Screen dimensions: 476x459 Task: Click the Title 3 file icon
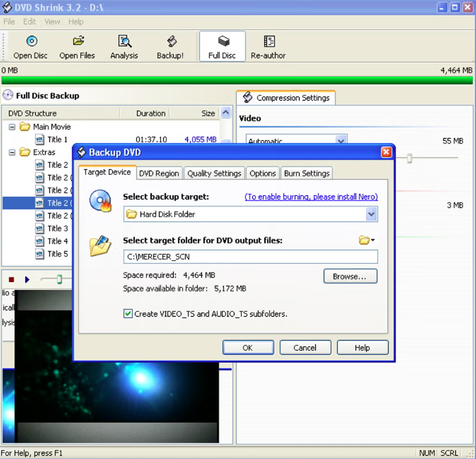(39, 228)
